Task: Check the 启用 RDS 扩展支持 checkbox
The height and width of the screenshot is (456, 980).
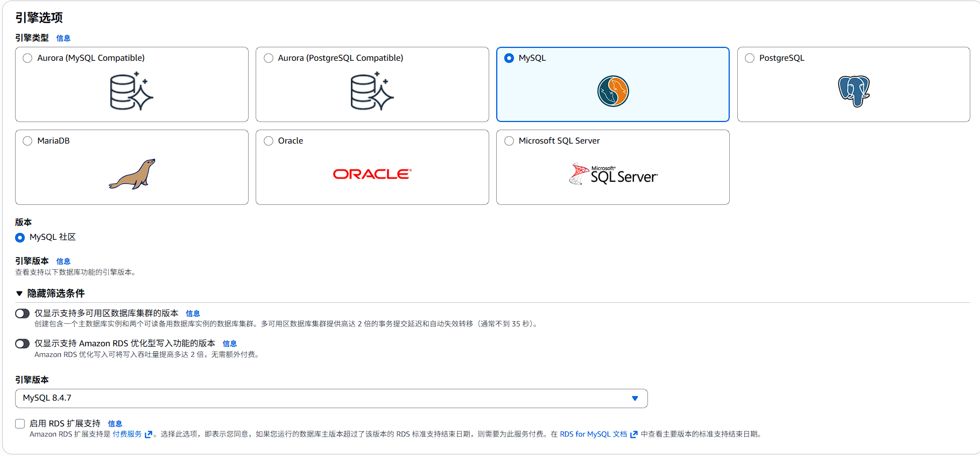Action: point(20,424)
